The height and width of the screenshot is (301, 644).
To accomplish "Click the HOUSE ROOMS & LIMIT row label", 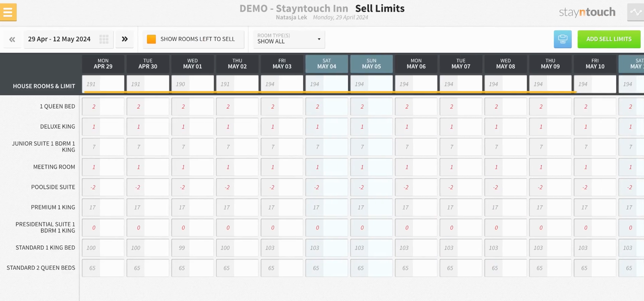I will (44, 86).
